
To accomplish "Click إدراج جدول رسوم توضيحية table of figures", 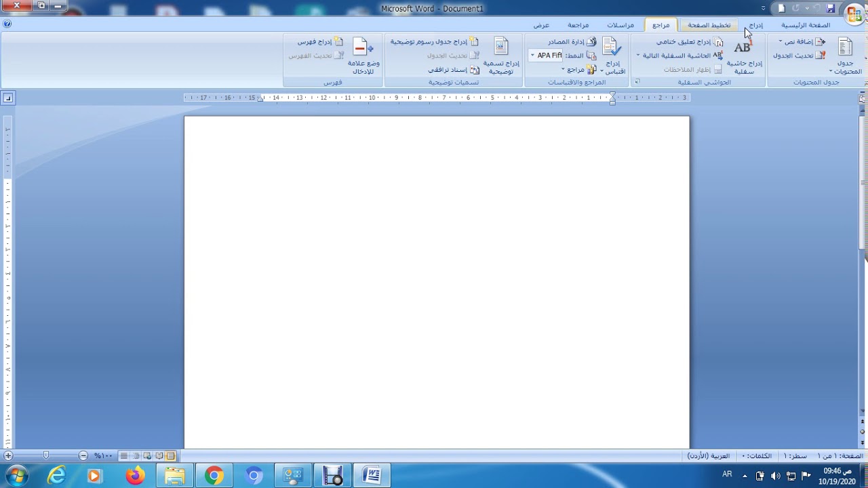I will pyautogui.click(x=434, y=42).
